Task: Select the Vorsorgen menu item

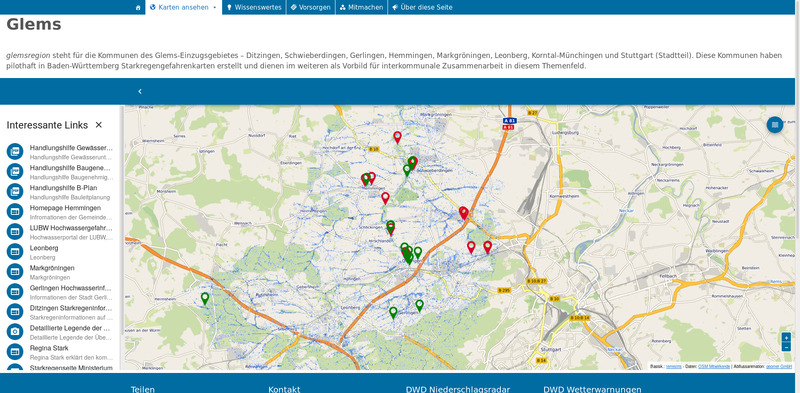Action: (311, 7)
